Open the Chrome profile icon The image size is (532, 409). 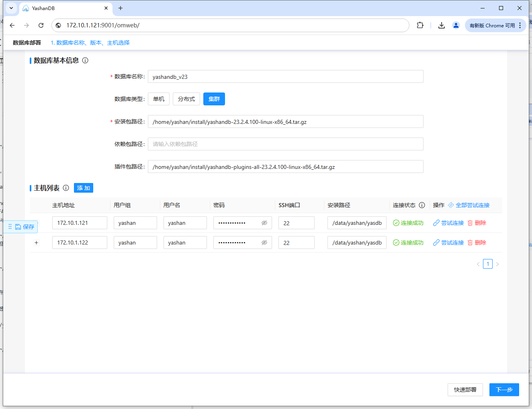click(x=456, y=25)
